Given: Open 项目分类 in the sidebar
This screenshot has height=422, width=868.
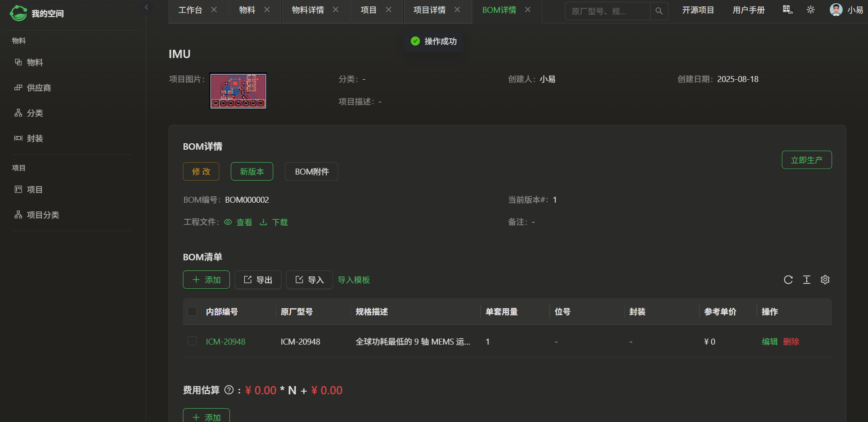Looking at the screenshot, I should click(x=43, y=215).
